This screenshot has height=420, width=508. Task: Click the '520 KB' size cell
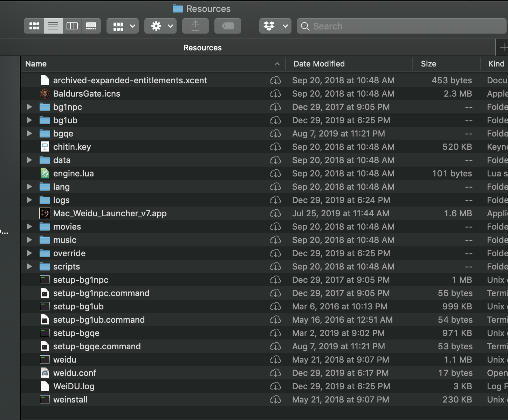click(x=457, y=147)
